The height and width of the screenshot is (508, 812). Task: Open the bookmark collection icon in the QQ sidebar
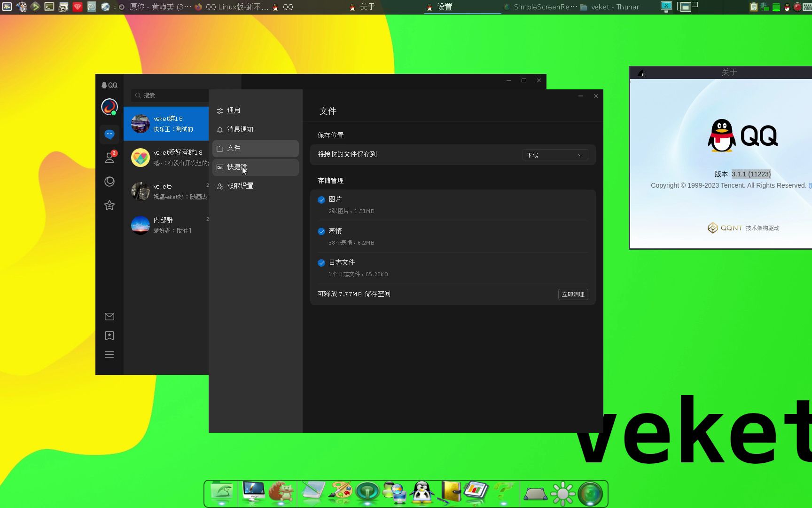click(x=109, y=335)
